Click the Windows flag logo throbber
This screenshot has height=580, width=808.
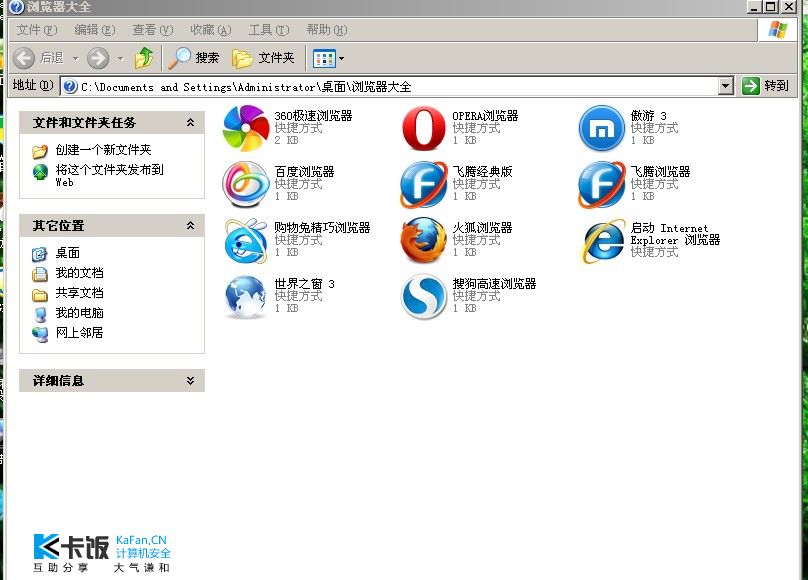click(777, 30)
